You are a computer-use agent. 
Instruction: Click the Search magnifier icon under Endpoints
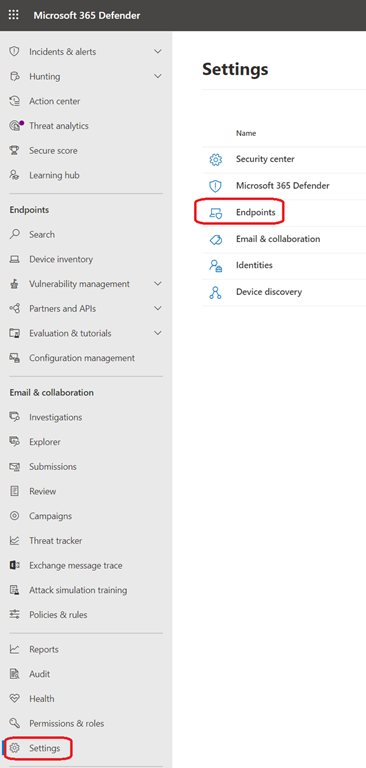point(14,234)
